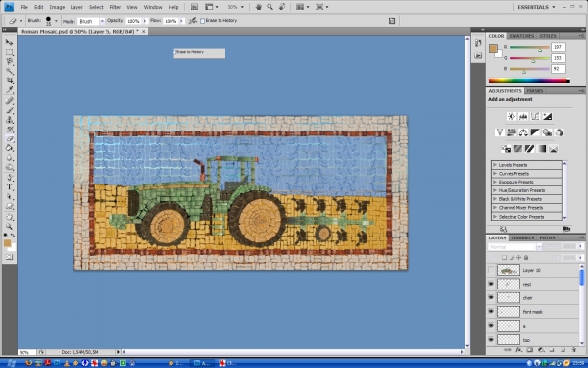Add a Color Balance adjustment
The height and width of the screenshot is (368, 588).
[x=523, y=132]
